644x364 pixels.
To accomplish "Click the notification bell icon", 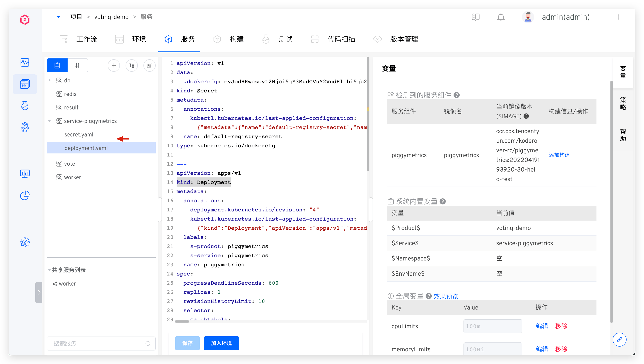I will [x=501, y=17].
